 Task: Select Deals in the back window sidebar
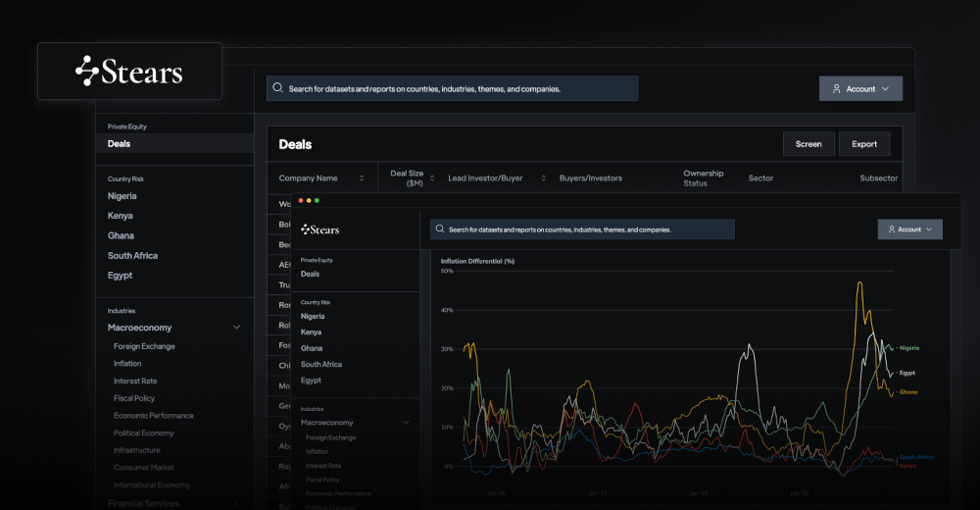click(119, 144)
